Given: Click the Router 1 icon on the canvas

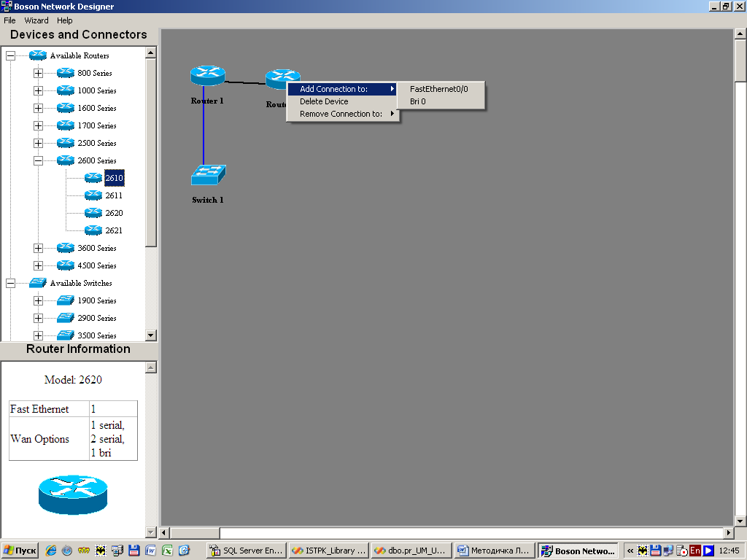Looking at the screenshot, I should tap(208, 75).
